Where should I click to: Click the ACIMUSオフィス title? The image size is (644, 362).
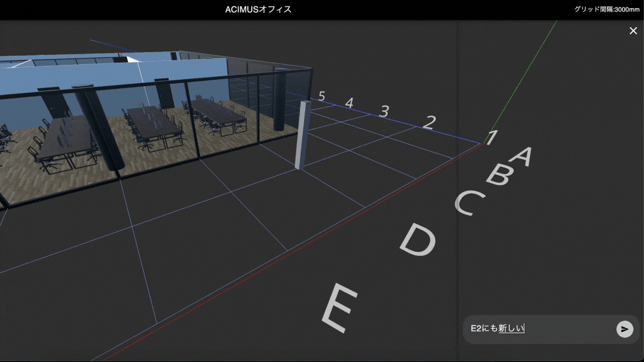tap(258, 9)
